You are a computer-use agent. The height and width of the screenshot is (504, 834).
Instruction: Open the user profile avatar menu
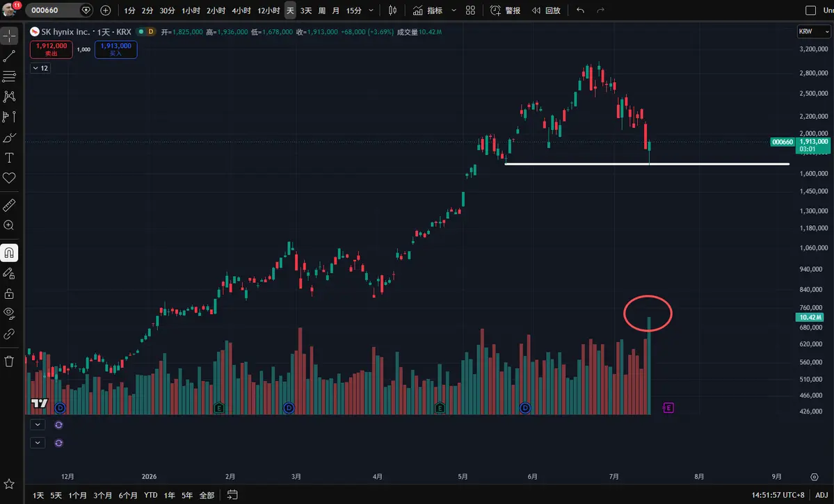(x=10, y=9)
